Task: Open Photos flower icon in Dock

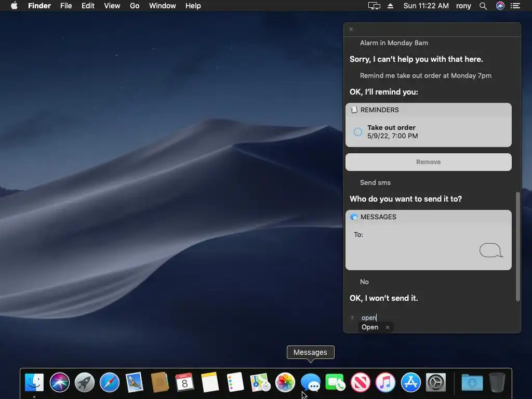Action: click(x=285, y=382)
